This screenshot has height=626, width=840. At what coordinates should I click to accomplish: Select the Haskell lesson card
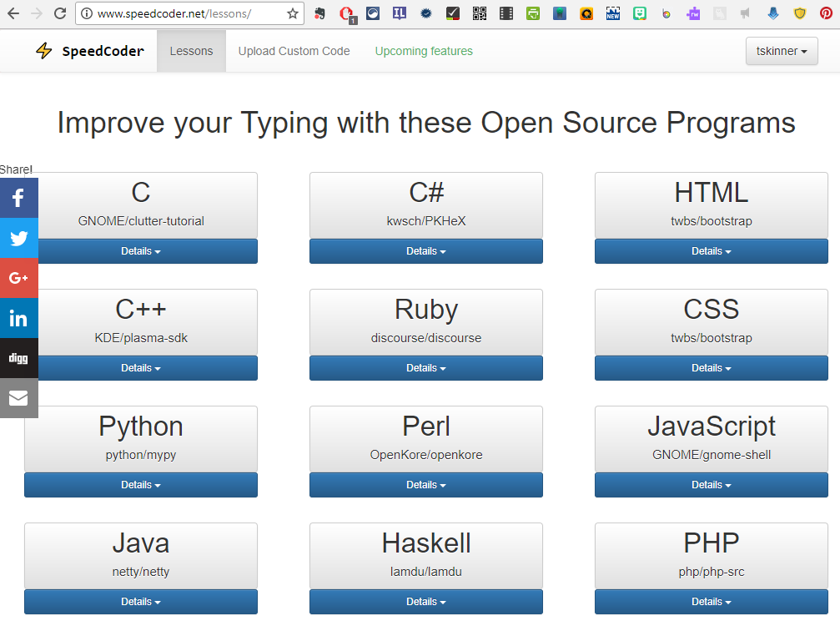[x=426, y=557]
